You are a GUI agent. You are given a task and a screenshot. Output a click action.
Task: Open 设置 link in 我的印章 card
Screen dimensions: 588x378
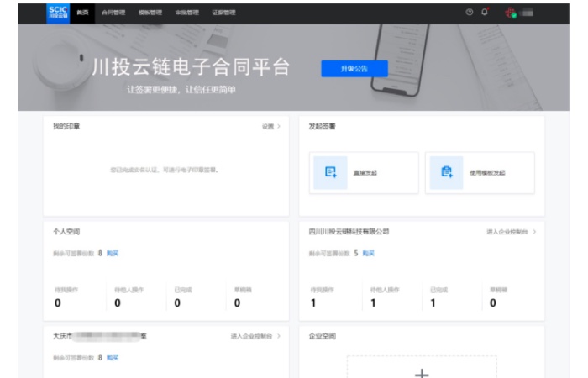click(268, 126)
